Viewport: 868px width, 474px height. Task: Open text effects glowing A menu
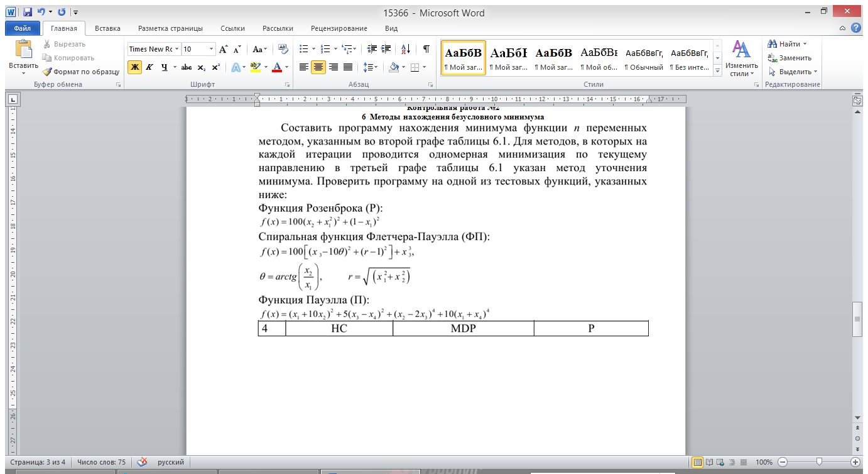(x=236, y=67)
